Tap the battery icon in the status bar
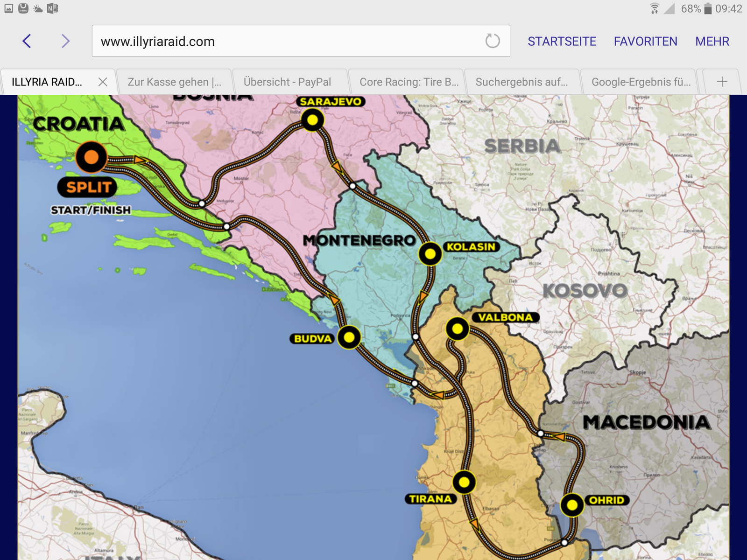The image size is (747, 560). point(708,8)
